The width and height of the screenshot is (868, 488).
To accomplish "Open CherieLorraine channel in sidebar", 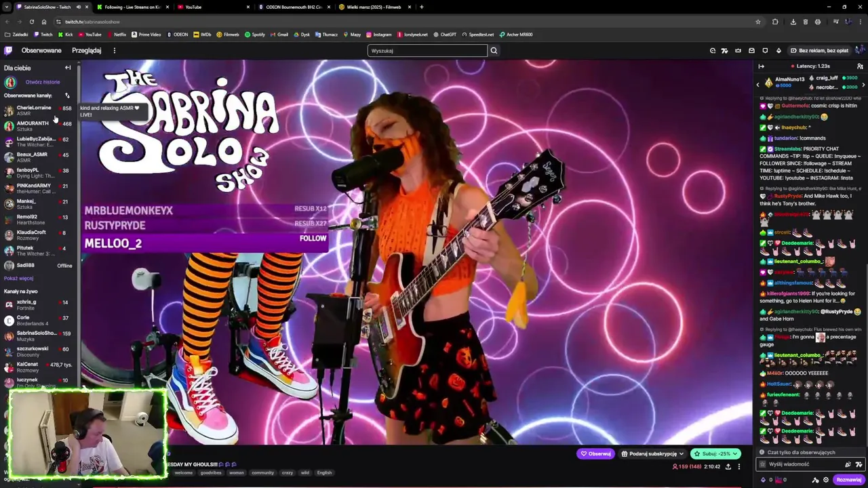I will (x=38, y=110).
